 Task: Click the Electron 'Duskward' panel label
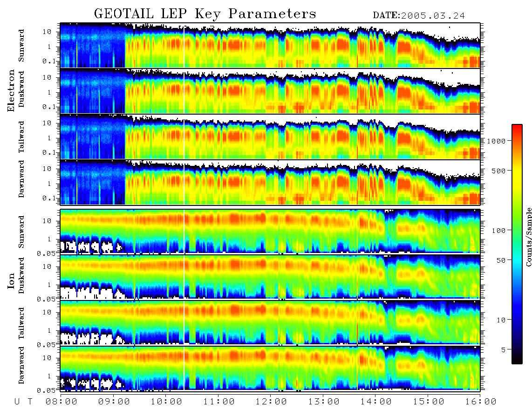(21, 89)
